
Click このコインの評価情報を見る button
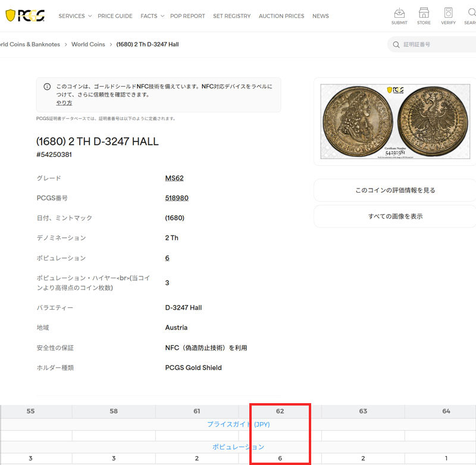(395, 190)
